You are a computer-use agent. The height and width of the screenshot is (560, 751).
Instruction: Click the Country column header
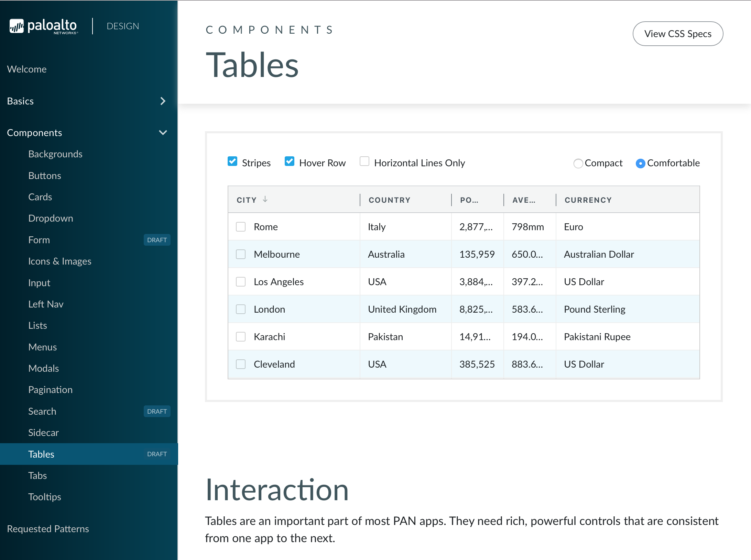click(x=389, y=200)
